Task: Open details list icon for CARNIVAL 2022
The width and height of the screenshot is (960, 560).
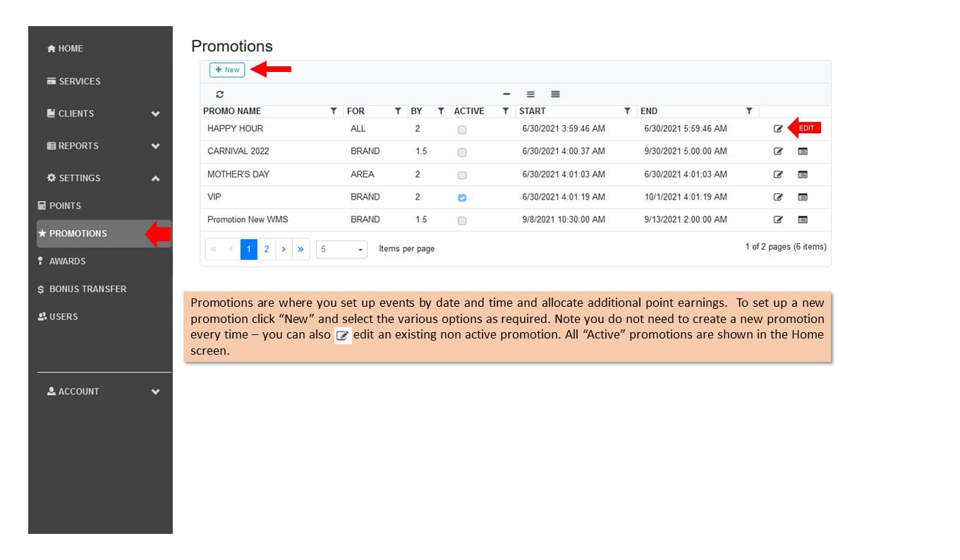Action: pyautogui.click(x=803, y=151)
